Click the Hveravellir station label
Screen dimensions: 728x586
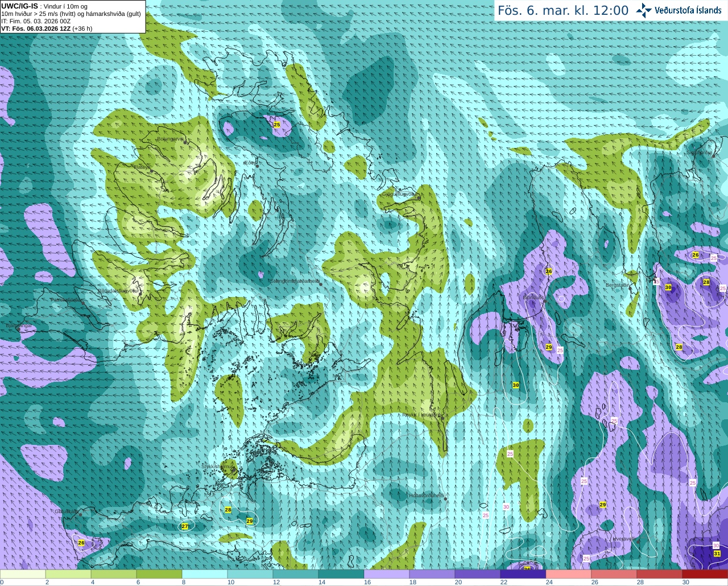[x=626, y=539]
